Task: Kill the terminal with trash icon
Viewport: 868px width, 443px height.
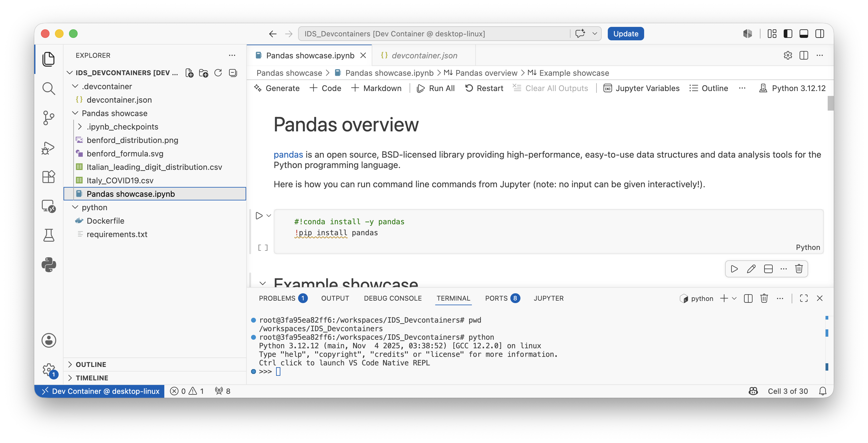Action: (764, 298)
